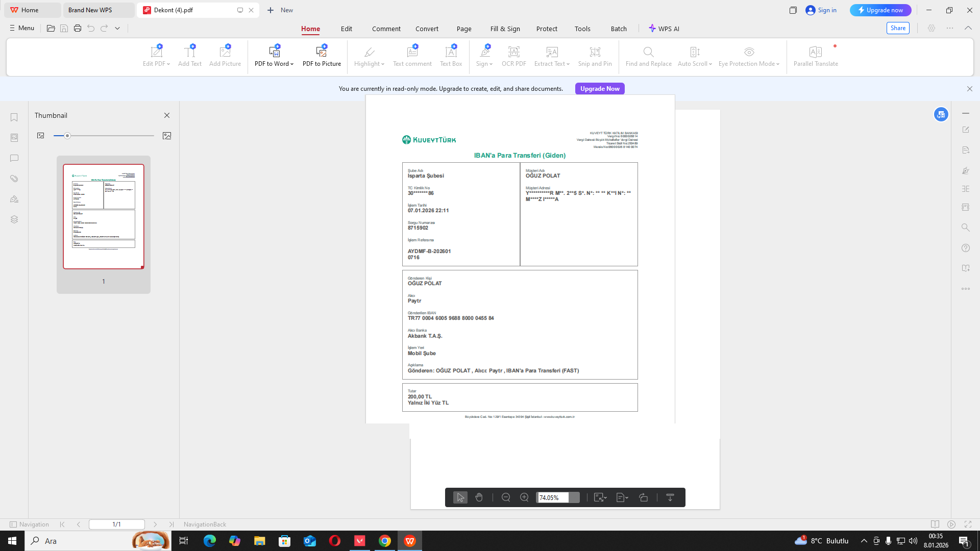Click the blue floating assistant icon

coord(941,114)
